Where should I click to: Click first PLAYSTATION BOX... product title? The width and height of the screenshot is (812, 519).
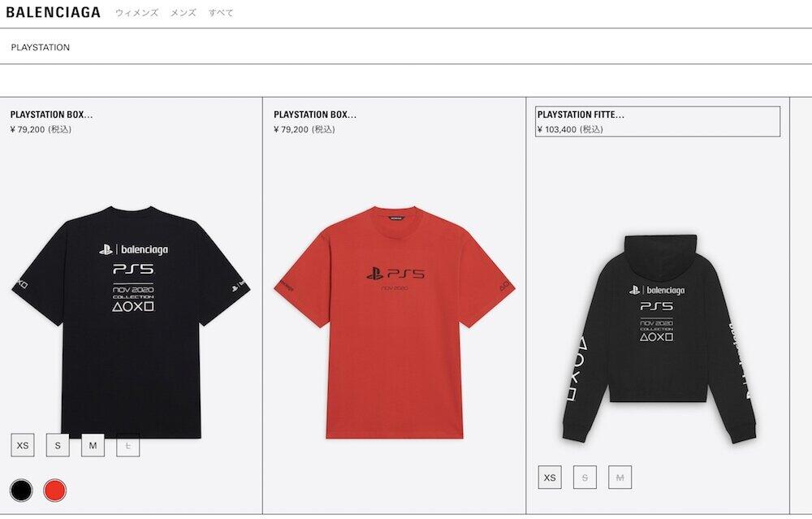coord(51,115)
